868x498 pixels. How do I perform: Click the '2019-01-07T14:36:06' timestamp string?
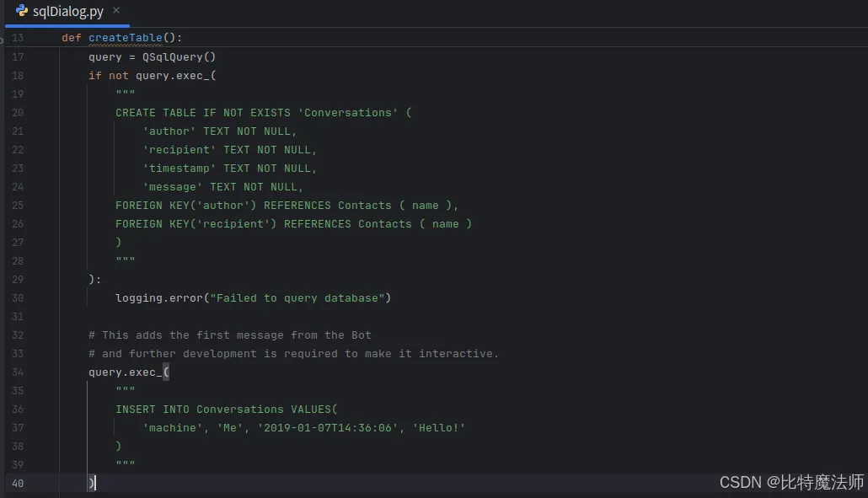pos(328,428)
